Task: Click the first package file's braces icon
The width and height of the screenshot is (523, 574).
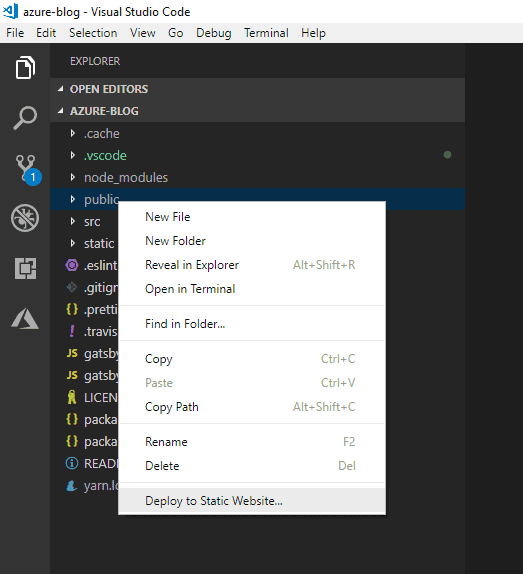Action: point(72,419)
